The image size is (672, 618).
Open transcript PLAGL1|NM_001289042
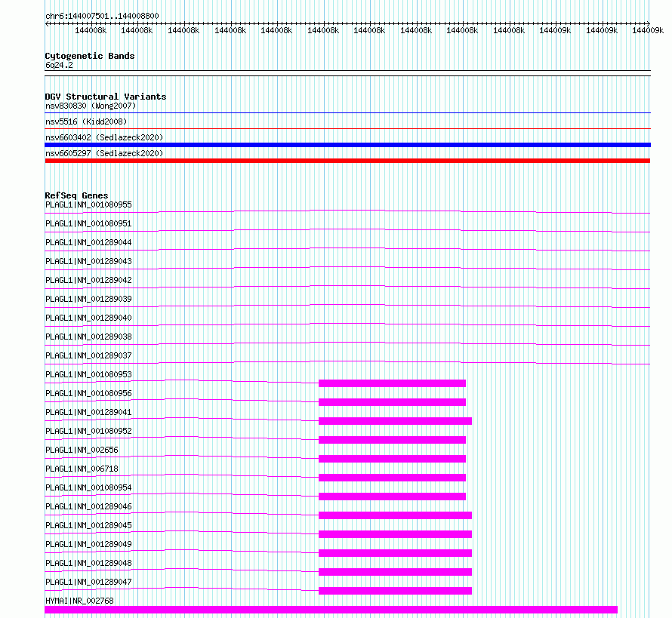[x=88, y=280]
